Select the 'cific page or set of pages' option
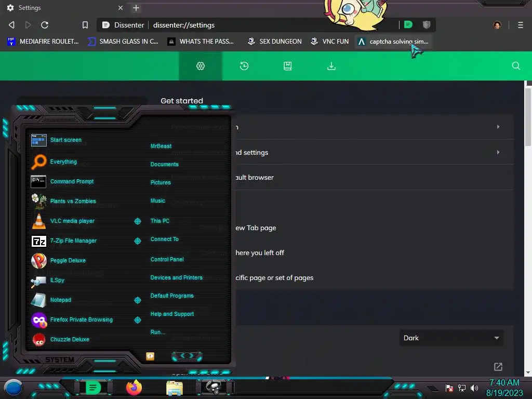 click(x=274, y=278)
